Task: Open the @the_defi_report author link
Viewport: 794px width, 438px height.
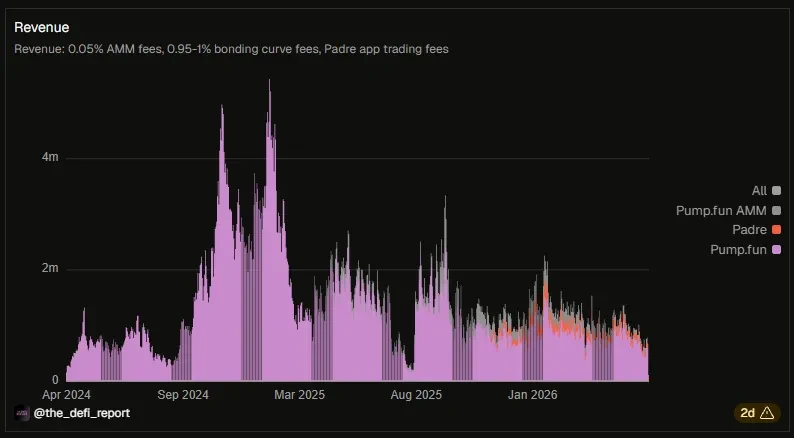Action: coord(82,413)
